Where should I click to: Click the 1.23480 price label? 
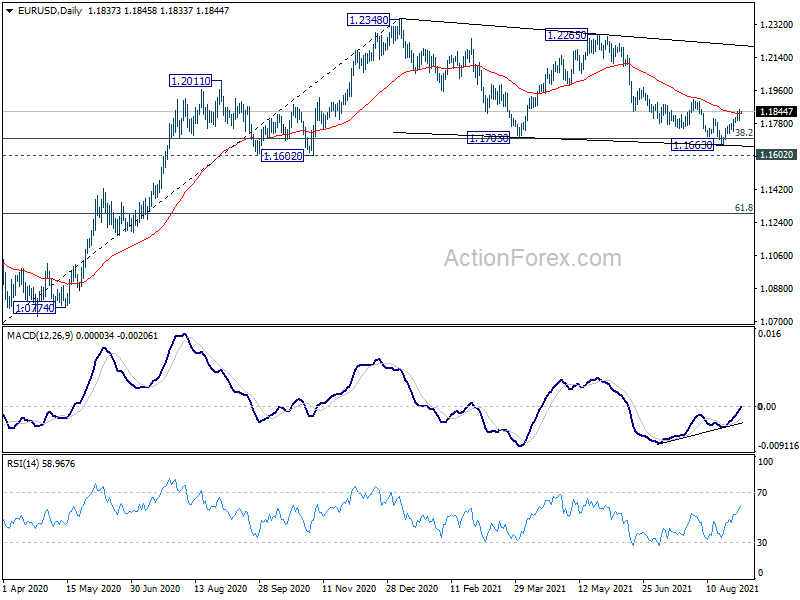click(x=368, y=20)
